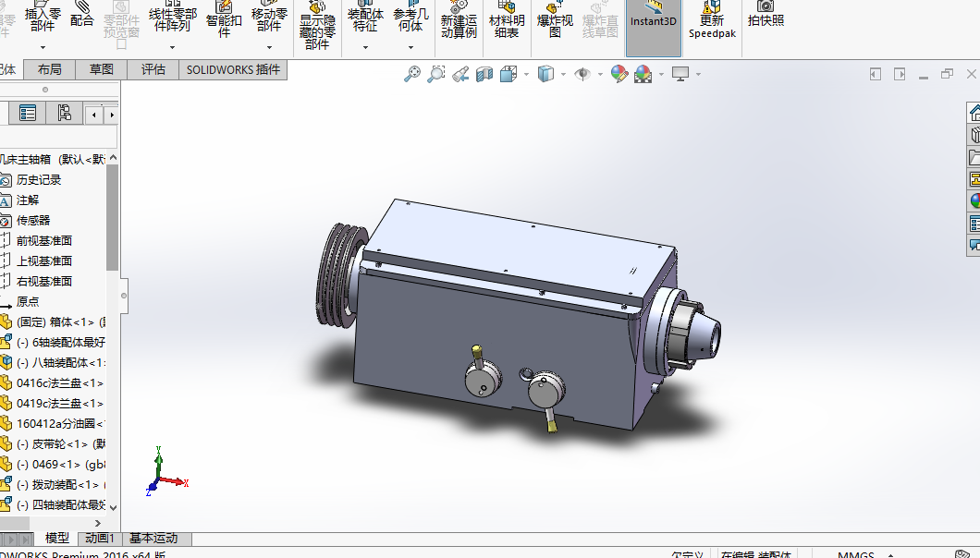Click the Edit Appearance color ball icon

tap(619, 74)
